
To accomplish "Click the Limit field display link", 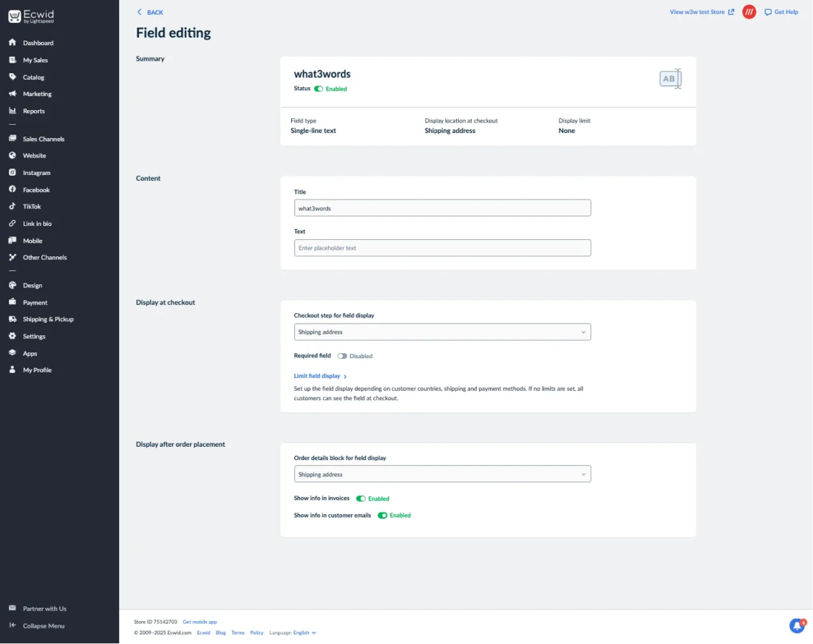I will [x=317, y=376].
